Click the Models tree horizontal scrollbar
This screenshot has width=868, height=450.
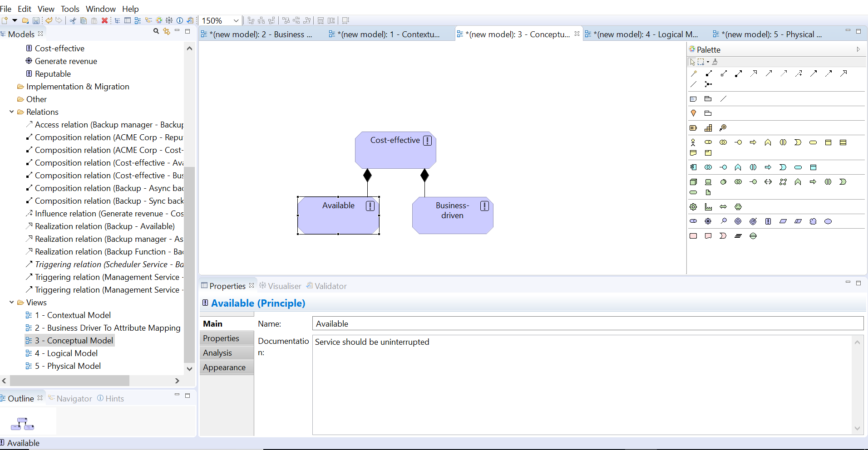(69, 381)
